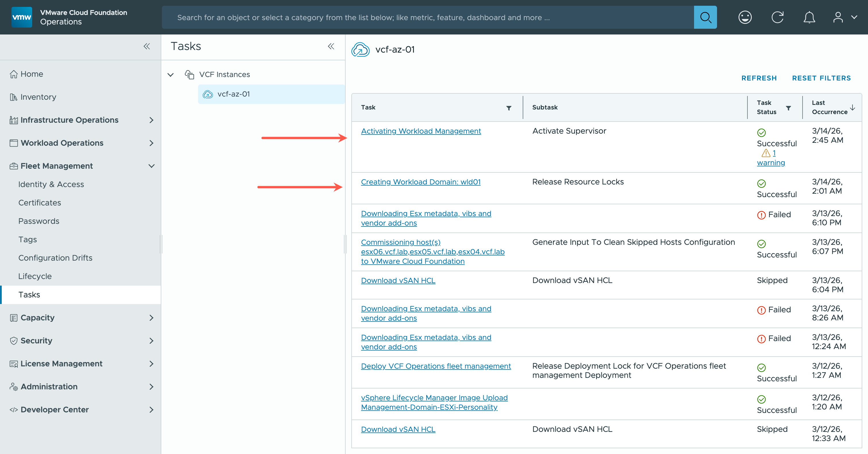The width and height of the screenshot is (868, 454).
Task: Open the notifications bell
Action: pos(809,17)
